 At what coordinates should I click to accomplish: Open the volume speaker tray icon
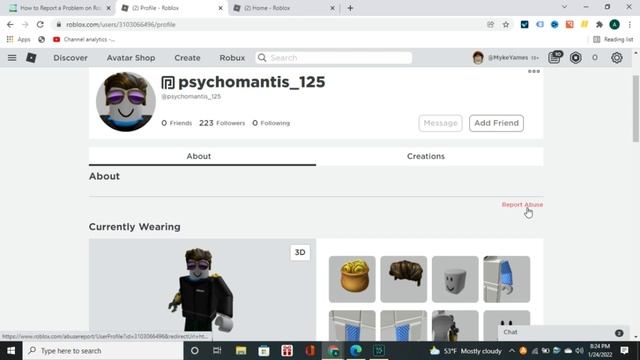(579, 351)
